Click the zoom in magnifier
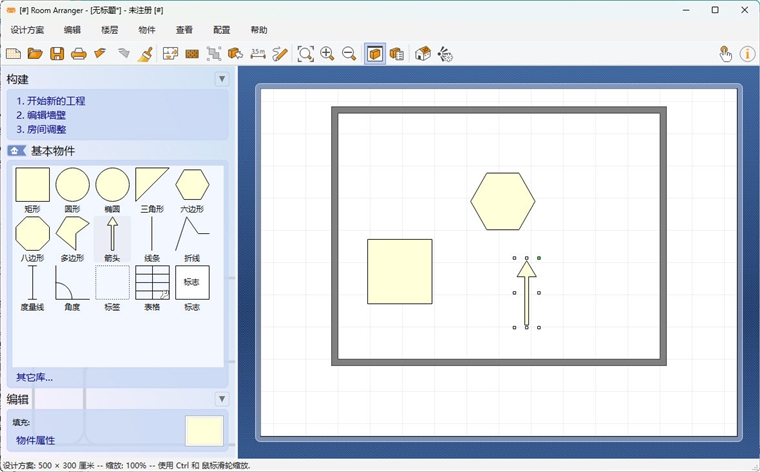760x472 pixels. click(x=327, y=53)
